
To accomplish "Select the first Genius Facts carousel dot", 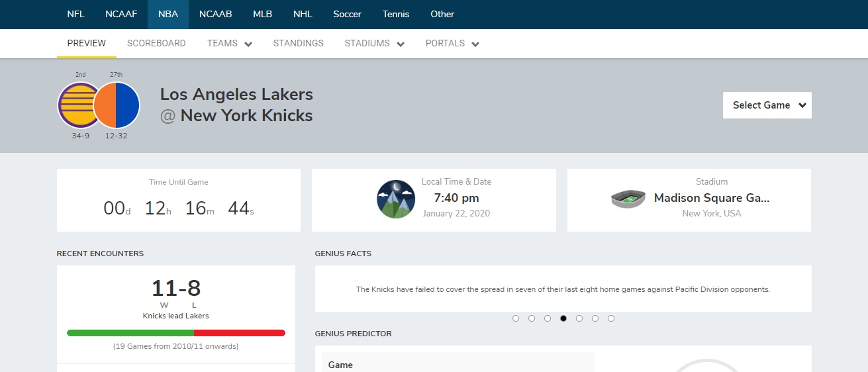I will (516, 318).
